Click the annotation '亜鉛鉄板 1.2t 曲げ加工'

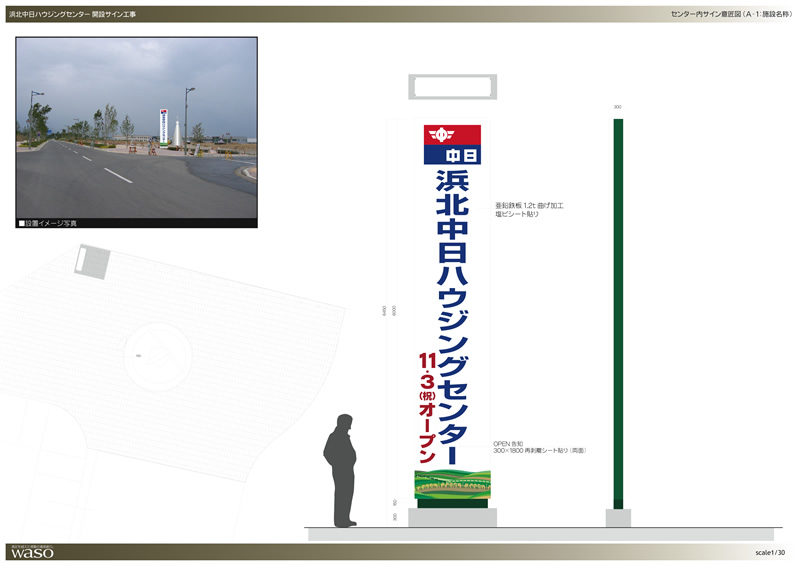(529, 206)
